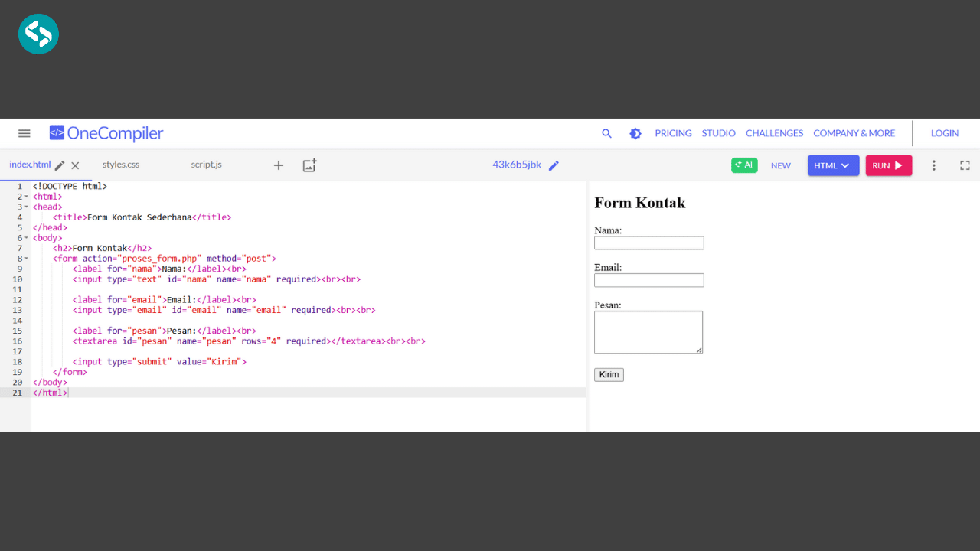Viewport: 980px width, 551px height.
Task: Switch to the script.js tab
Action: (x=206, y=165)
